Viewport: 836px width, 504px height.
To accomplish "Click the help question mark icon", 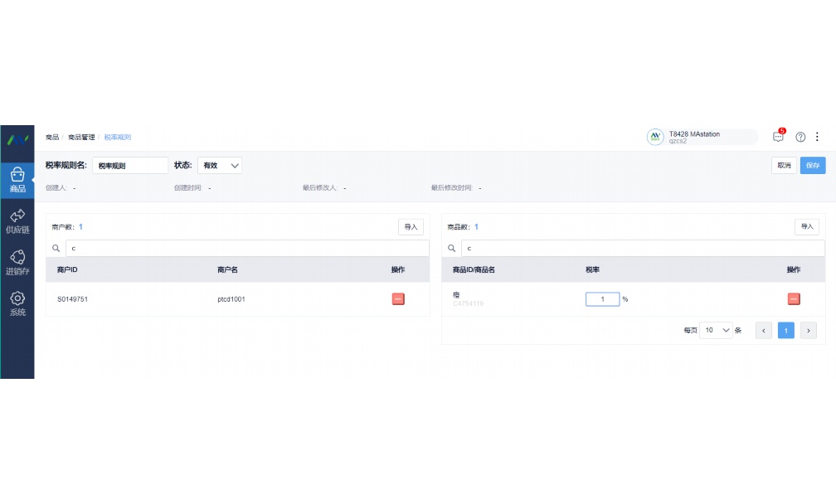I will [x=800, y=137].
